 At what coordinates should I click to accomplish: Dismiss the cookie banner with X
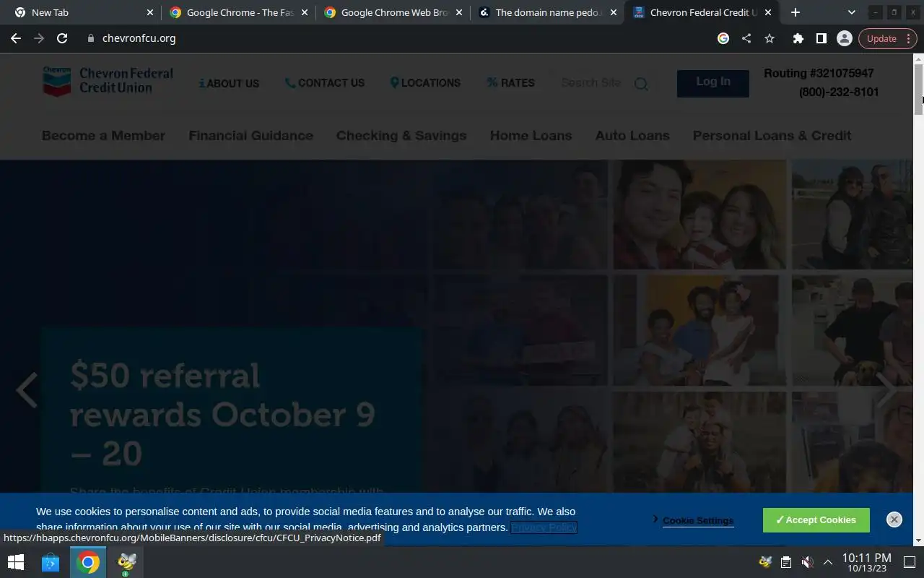click(x=894, y=519)
